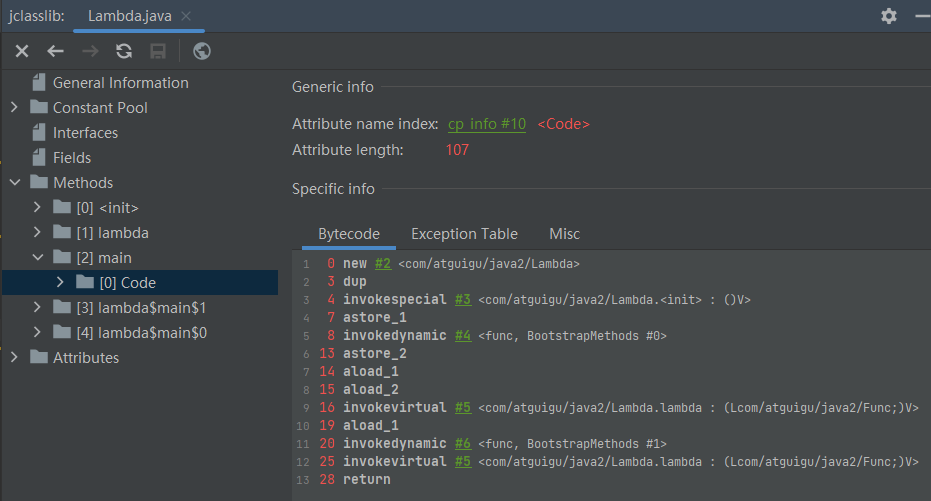Switch to the Misc tab

point(564,234)
